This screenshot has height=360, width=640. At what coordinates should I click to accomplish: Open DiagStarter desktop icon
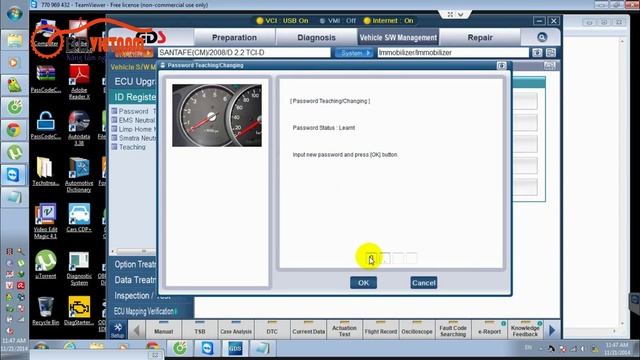[x=79, y=311]
